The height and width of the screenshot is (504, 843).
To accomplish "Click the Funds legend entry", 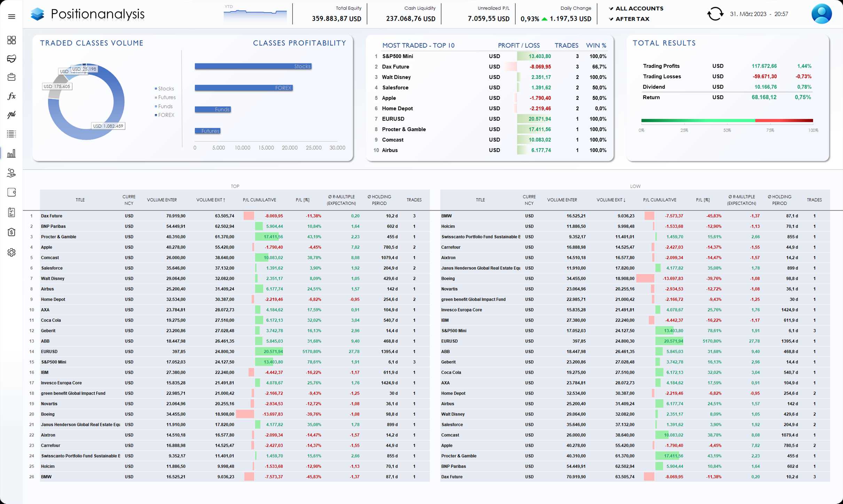I will (x=163, y=106).
